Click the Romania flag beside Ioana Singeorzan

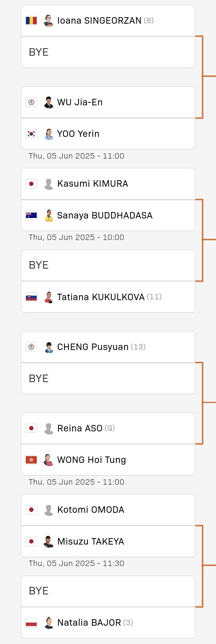point(31,21)
